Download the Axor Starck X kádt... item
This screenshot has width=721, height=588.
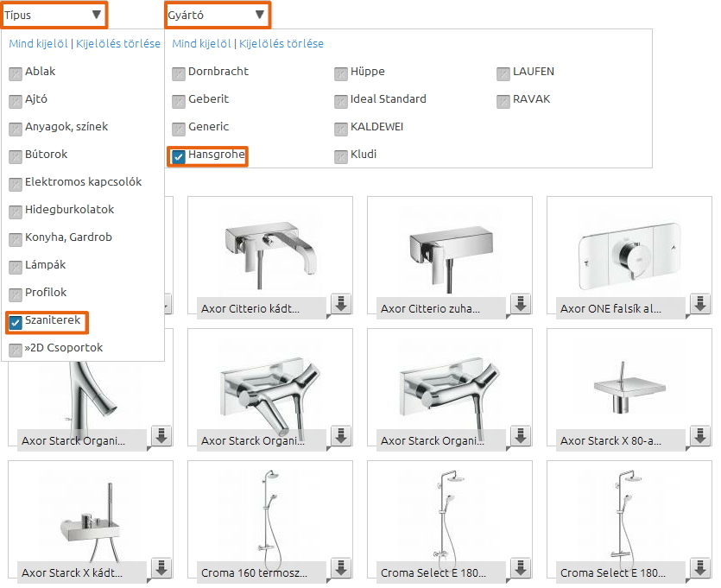click(x=161, y=568)
